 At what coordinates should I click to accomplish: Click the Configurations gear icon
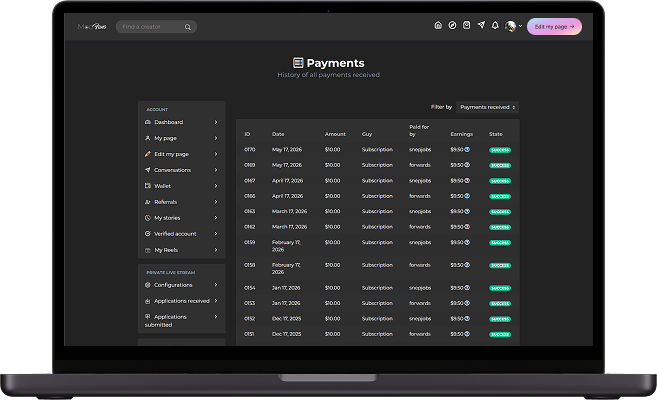tap(147, 285)
